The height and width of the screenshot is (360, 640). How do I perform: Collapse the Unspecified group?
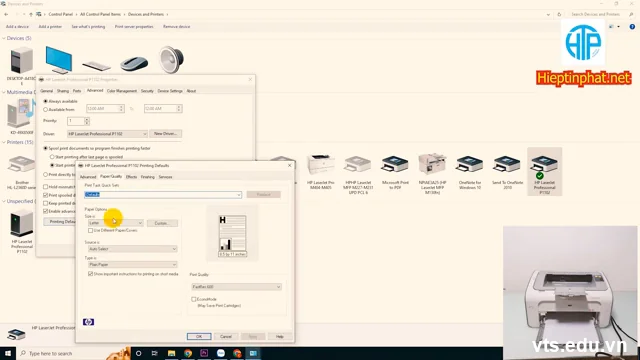tap(4, 201)
